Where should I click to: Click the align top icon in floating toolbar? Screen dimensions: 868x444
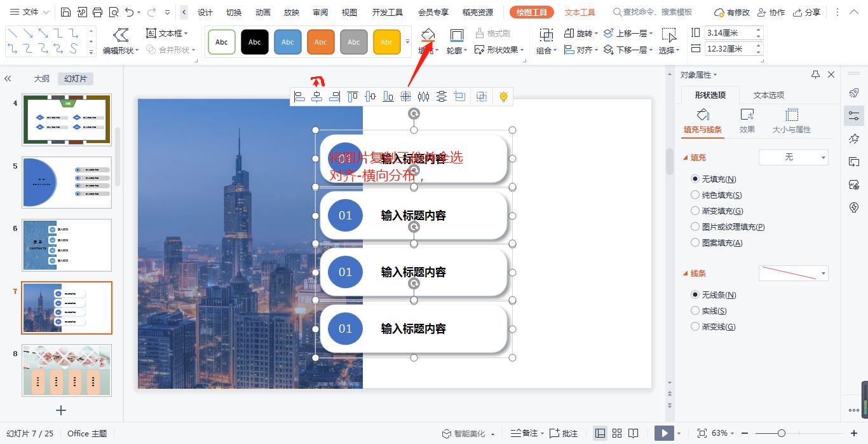[x=352, y=97]
